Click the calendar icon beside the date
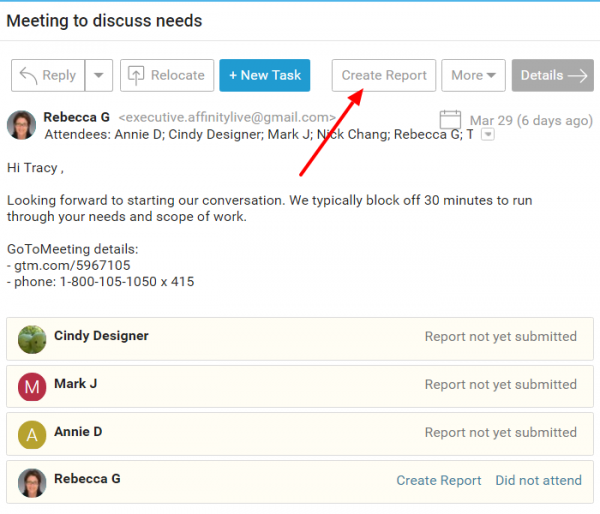600x514 pixels. pos(450,119)
